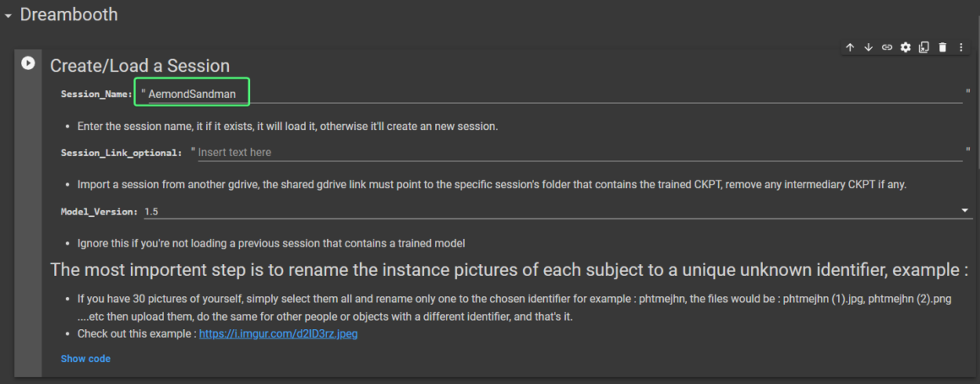Move cell down with arrow icon
The height and width of the screenshot is (384, 980).
[868, 48]
